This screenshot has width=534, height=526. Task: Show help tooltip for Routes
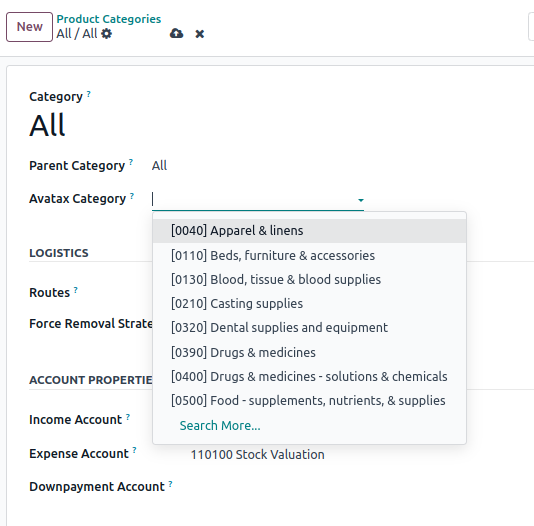coord(76,290)
